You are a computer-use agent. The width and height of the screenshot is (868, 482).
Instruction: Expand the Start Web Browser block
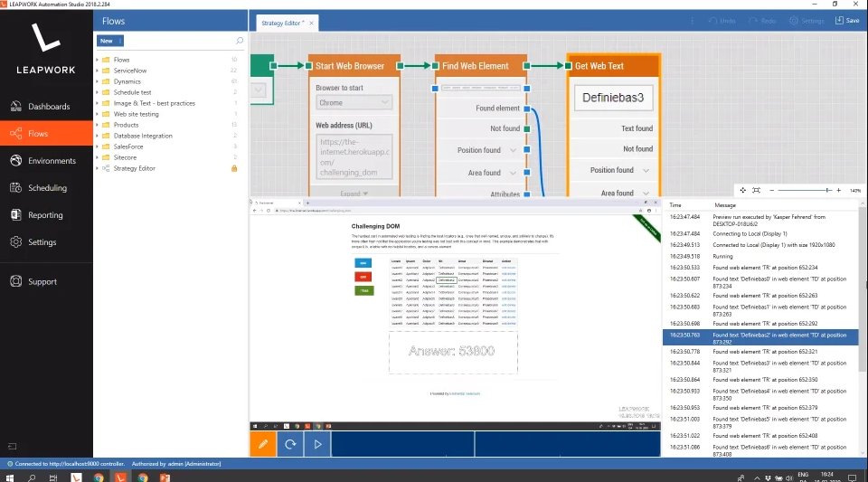click(x=354, y=194)
